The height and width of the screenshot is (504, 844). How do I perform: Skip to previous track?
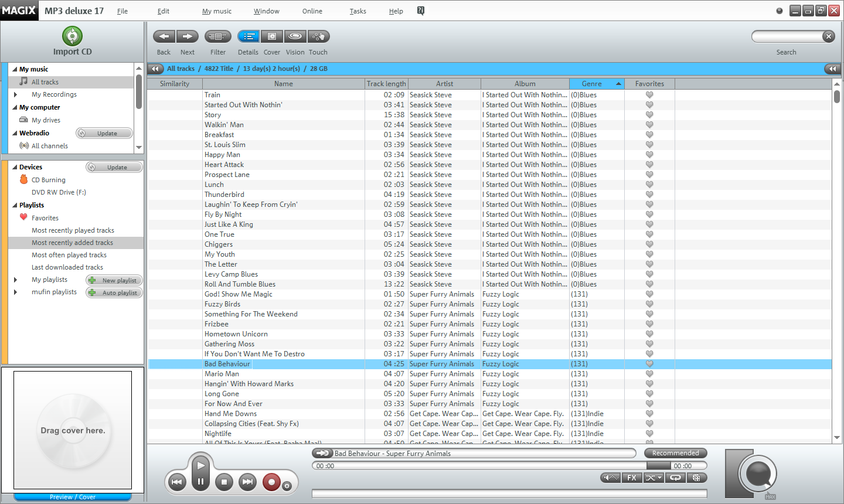click(x=176, y=482)
